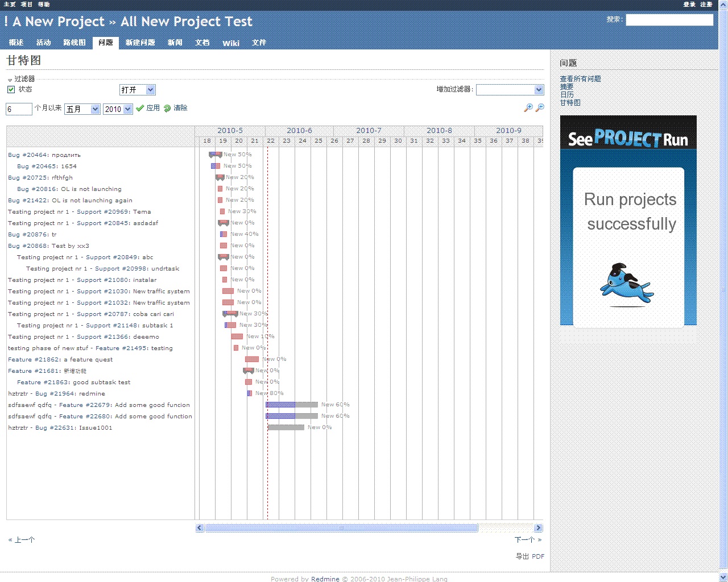Image resolution: width=728 pixels, height=582 pixels.
Task: Click the green checkmark to apply filters
Action: pyautogui.click(x=139, y=108)
